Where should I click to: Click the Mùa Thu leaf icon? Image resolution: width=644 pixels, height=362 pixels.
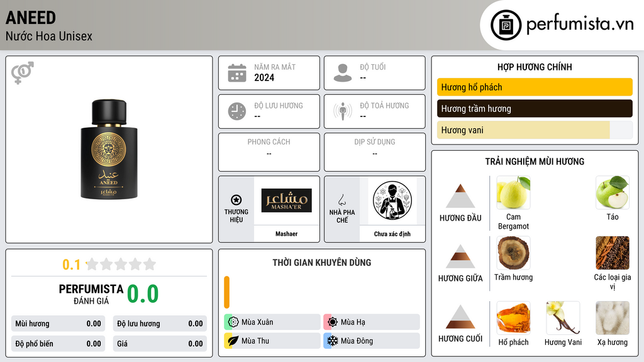233,341
